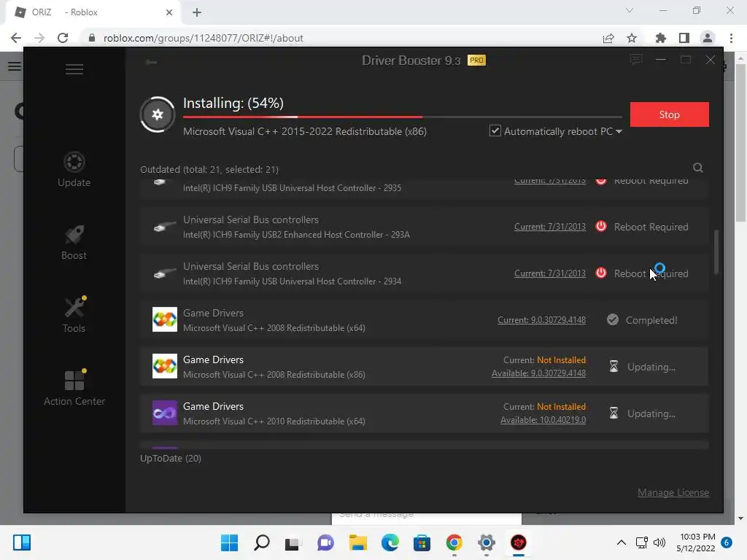Open the Tools section in sidebar
The height and width of the screenshot is (560, 747).
tap(74, 315)
